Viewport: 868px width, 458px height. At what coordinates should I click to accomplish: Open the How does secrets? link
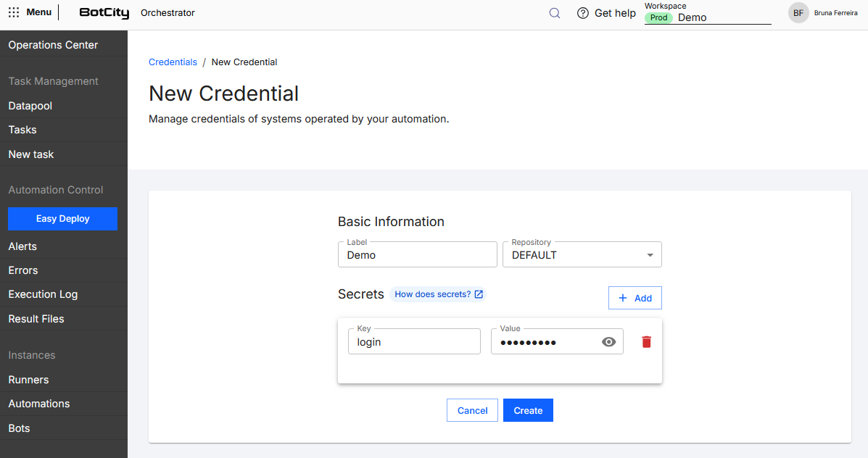438,294
